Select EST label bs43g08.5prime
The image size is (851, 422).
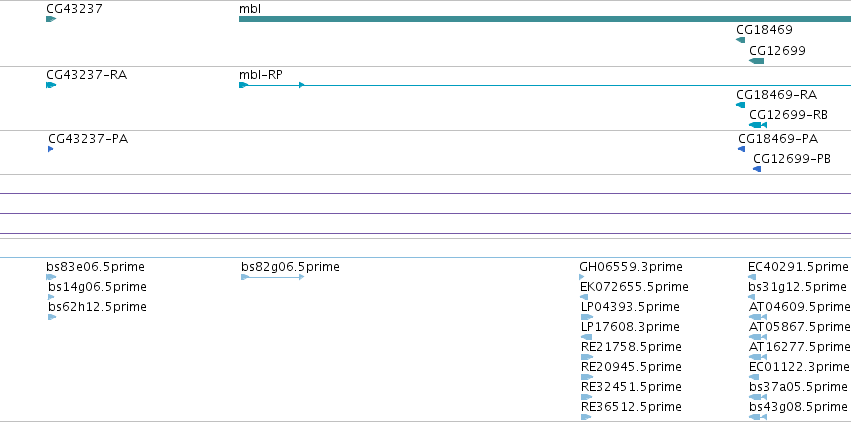pos(798,407)
